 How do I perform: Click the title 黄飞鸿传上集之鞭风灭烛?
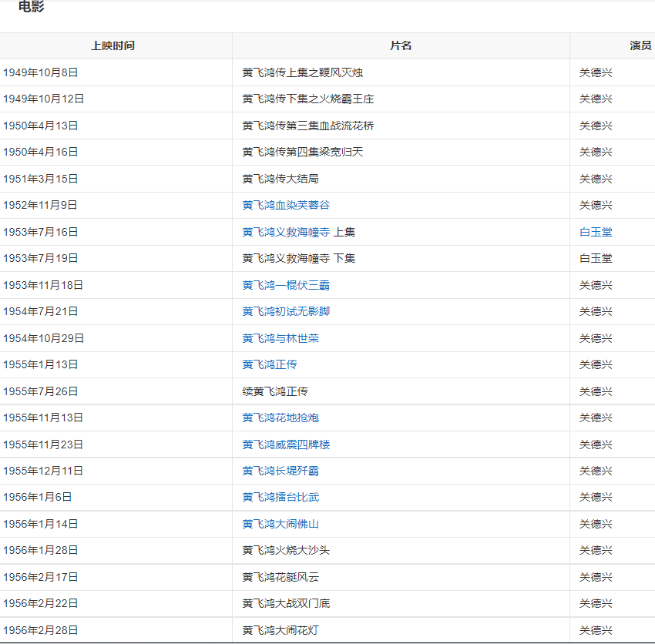pos(302,72)
